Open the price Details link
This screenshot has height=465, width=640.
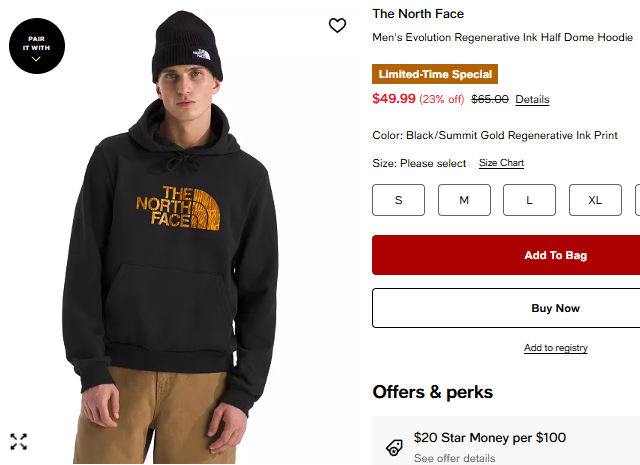coord(532,99)
